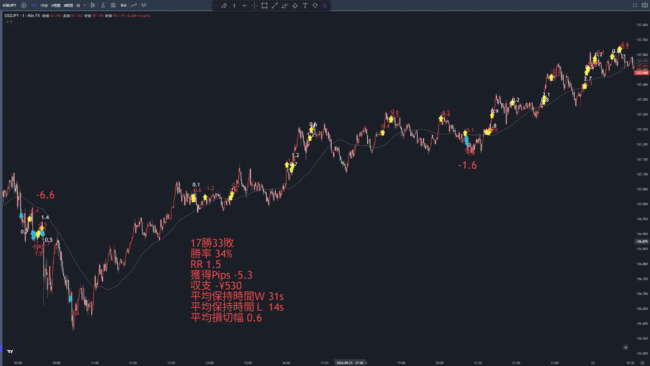Viewport: 650px width, 366px height.
Task: Select the text T tool
Action: coord(305,5)
